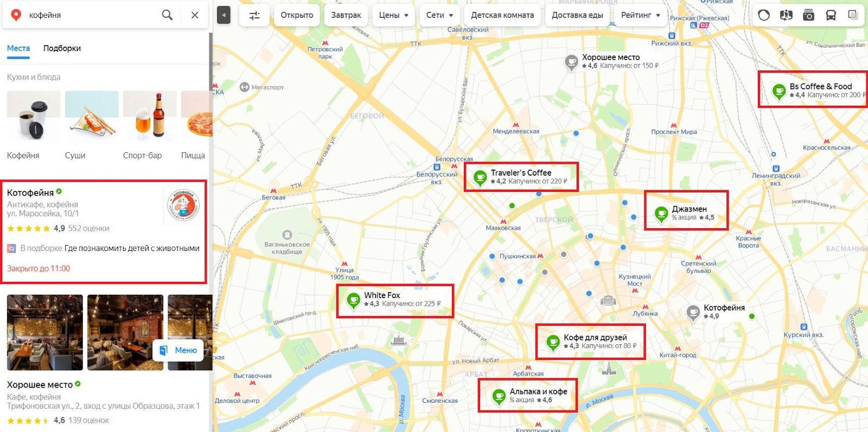This screenshot has height=432, width=868.
Task: Expand the Сети dropdown filter
Action: tap(439, 15)
